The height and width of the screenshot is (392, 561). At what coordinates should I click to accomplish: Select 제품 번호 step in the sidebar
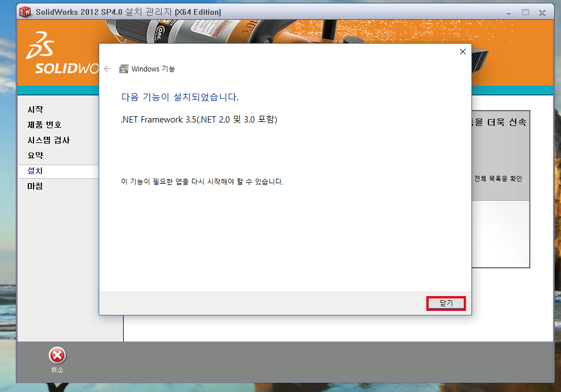[x=45, y=125]
